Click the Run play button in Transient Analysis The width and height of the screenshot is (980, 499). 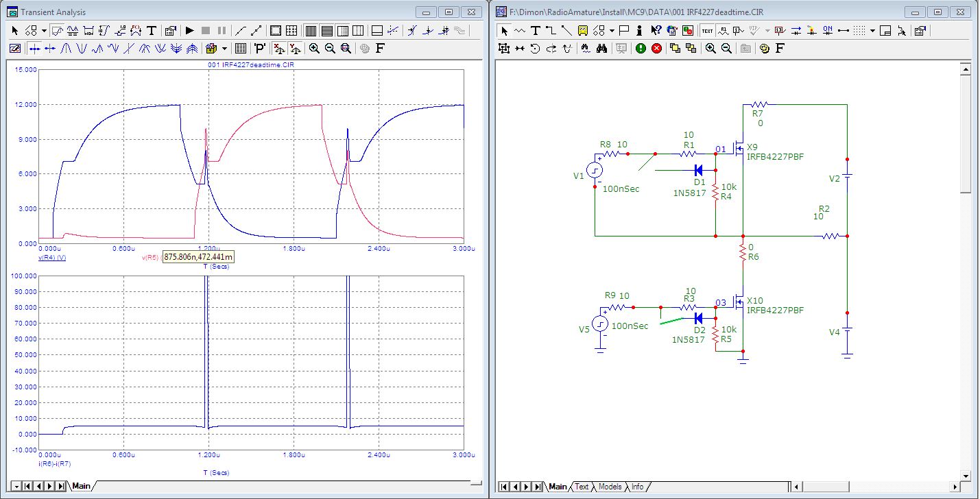[x=190, y=30]
